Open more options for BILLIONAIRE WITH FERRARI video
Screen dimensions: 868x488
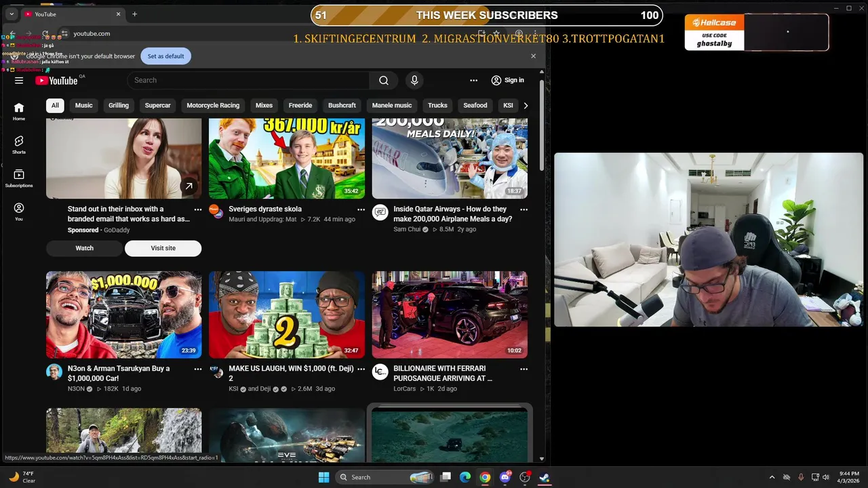pyautogui.click(x=524, y=369)
